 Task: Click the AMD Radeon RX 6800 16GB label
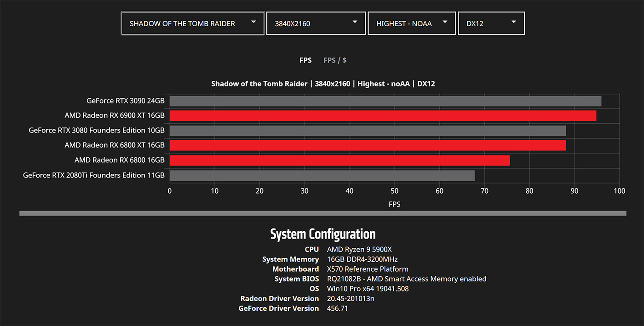tap(120, 160)
